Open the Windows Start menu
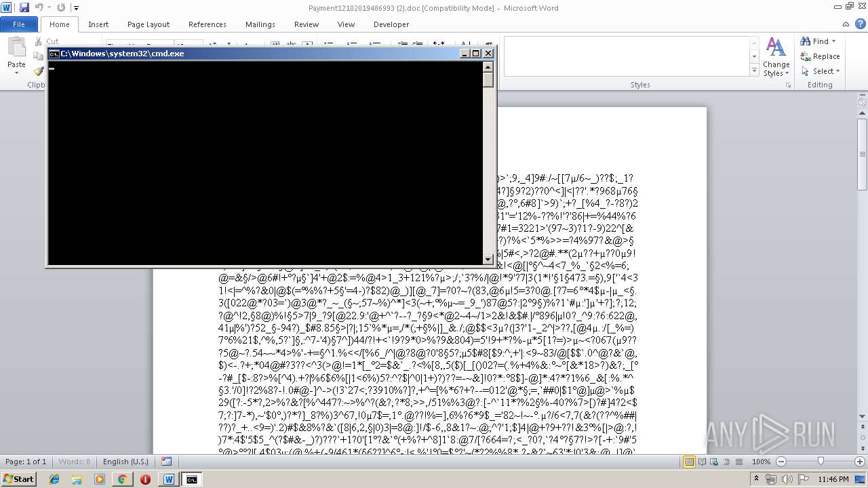Screen dimensions: 868x488 (x=18, y=479)
